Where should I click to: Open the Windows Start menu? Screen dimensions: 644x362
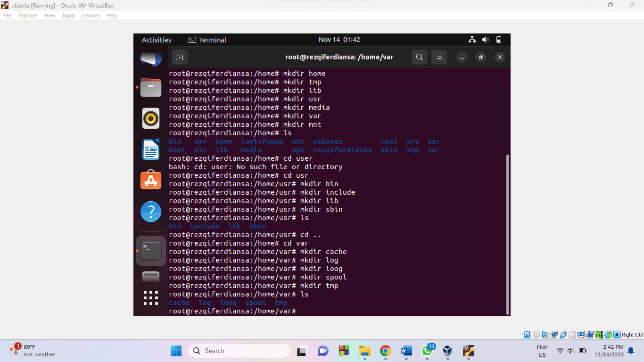[x=176, y=351]
